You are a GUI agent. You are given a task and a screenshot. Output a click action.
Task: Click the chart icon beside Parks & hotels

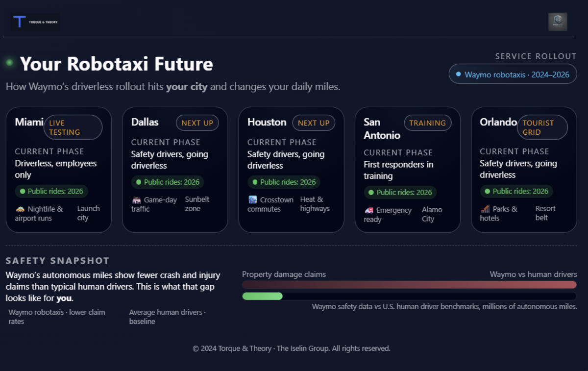point(485,209)
